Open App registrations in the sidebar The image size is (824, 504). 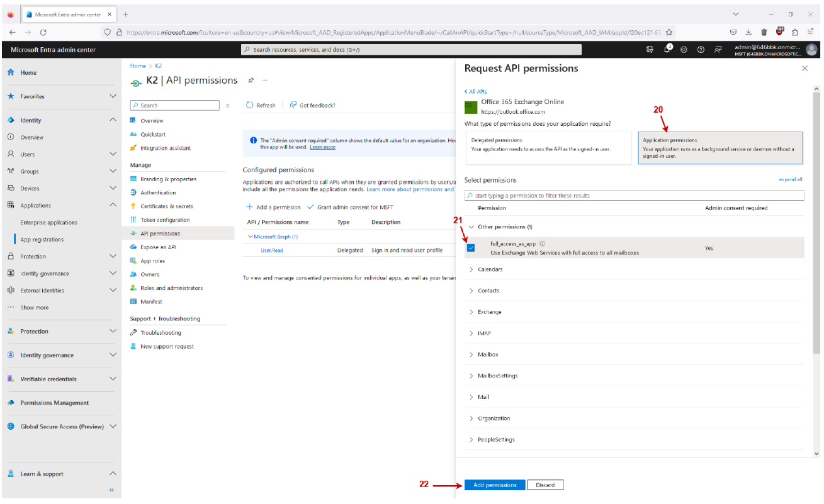[42, 240]
